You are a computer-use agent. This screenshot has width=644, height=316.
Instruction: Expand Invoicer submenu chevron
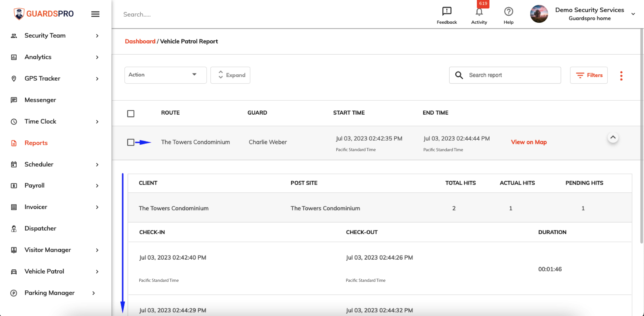click(97, 207)
